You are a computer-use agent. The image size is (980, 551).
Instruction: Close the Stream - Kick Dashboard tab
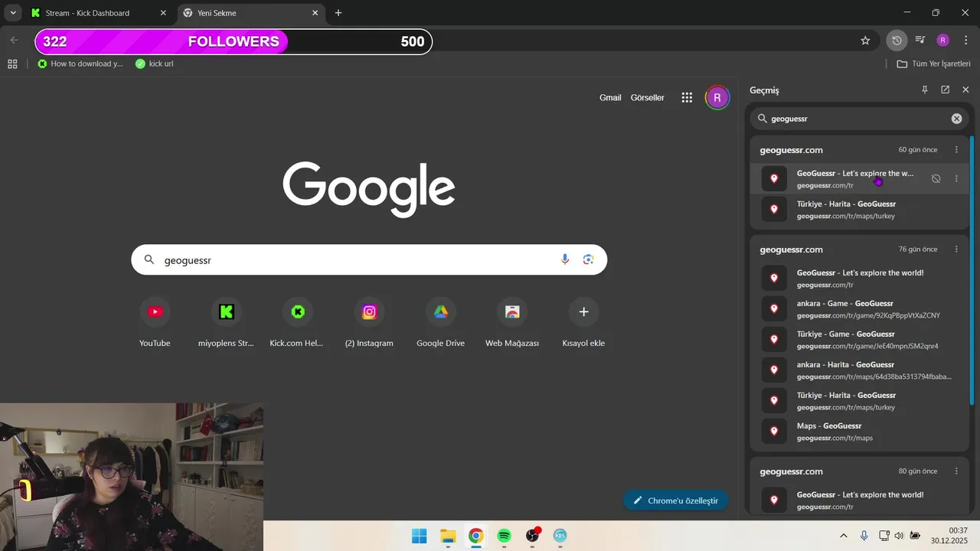pyautogui.click(x=163, y=13)
